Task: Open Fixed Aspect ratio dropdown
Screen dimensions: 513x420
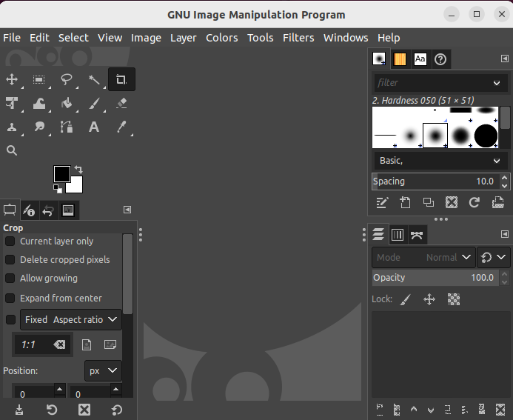Action: pos(71,319)
